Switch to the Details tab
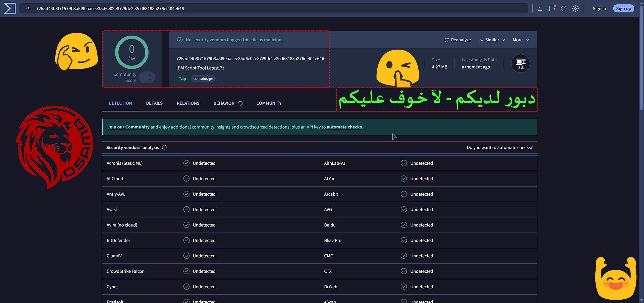This screenshot has width=644, height=303. coord(154,103)
